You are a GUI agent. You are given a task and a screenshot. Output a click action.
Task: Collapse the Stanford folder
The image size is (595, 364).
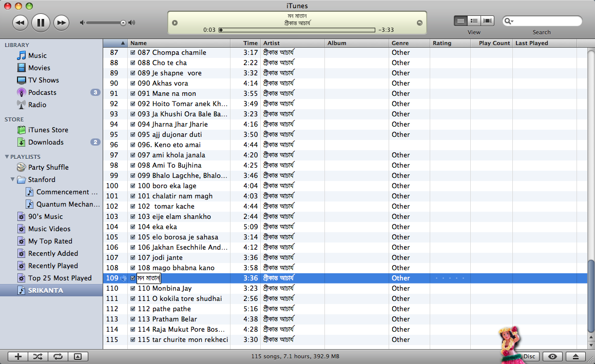pyautogui.click(x=12, y=179)
